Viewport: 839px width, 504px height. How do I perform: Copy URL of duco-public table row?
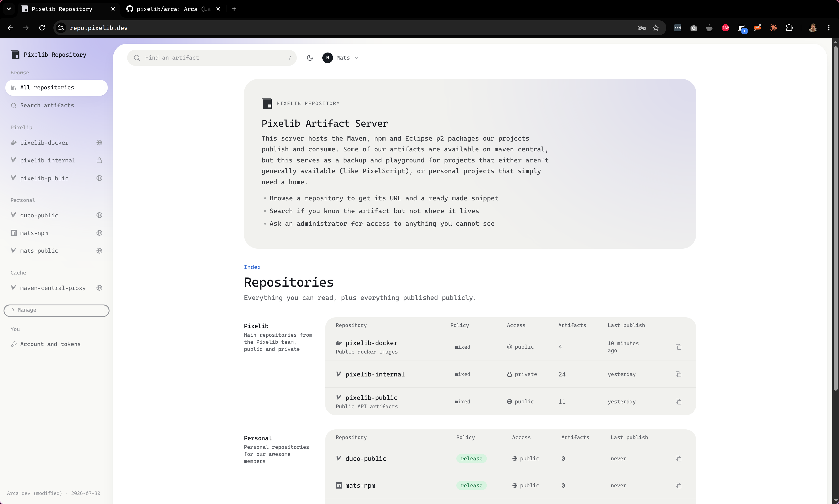point(678,459)
